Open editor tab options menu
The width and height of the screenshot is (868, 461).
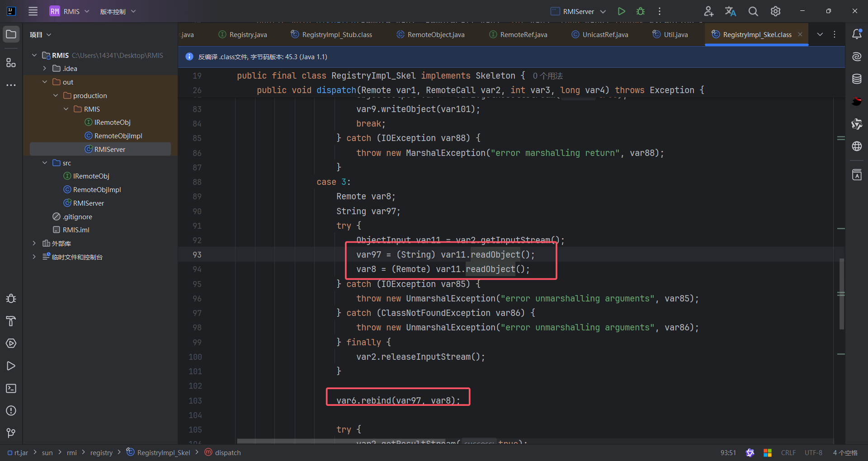click(835, 34)
